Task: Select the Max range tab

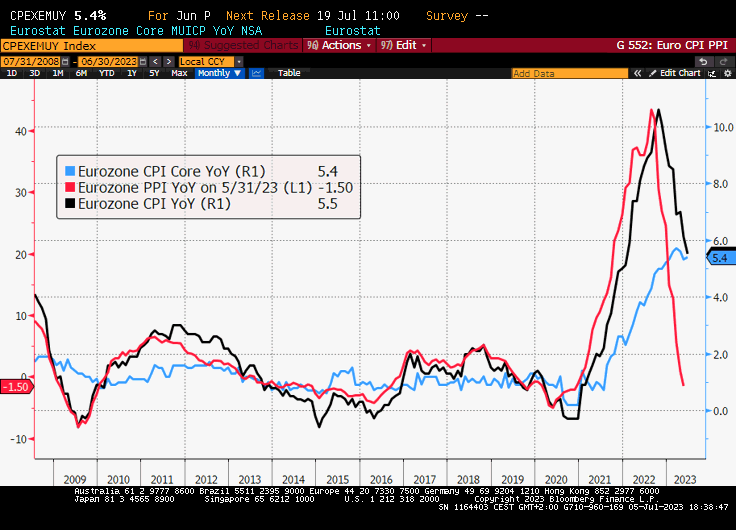Action: coord(179,73)
